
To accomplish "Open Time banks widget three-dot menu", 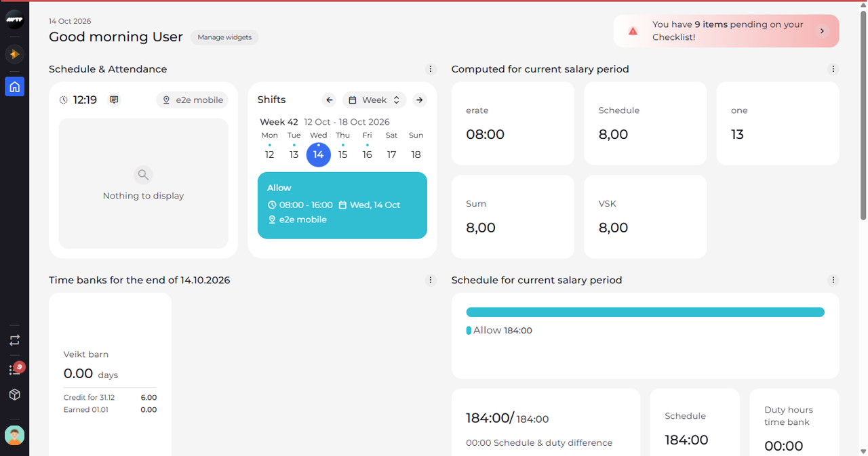I will (430, 280).
